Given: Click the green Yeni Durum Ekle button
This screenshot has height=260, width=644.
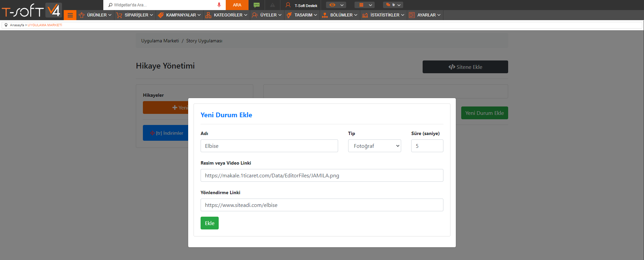Looking at the screenshot, I should 484,113.
